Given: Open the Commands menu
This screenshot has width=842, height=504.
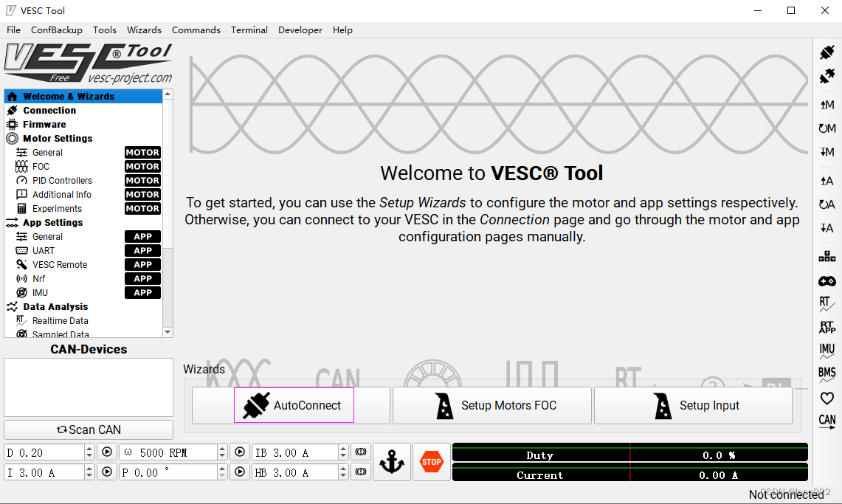Looking at the screenshot, I should (196, 30).
